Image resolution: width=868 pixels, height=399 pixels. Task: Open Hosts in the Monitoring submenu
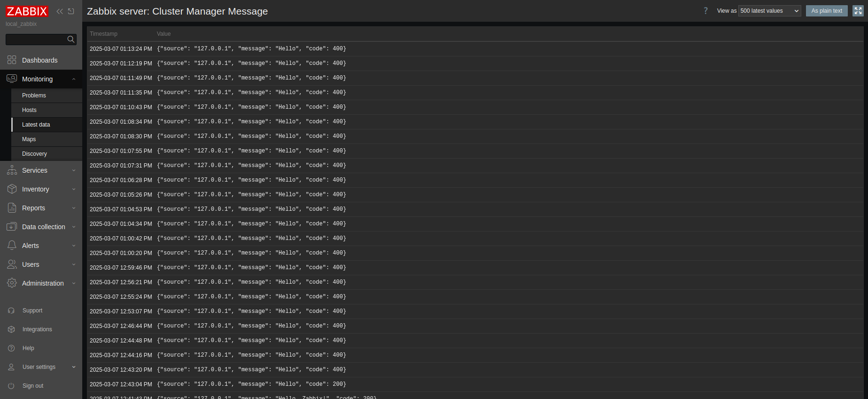29,110
